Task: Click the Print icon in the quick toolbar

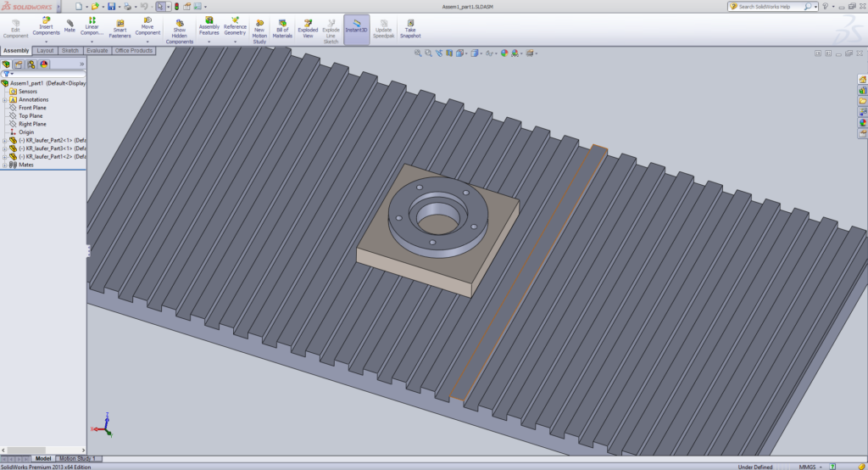Action: coord(127,7)
